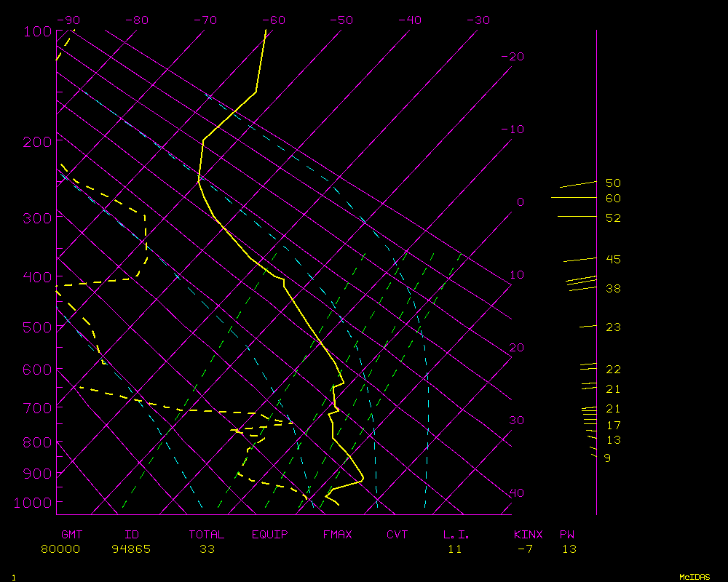Select the PW header label

pos(568,535)
